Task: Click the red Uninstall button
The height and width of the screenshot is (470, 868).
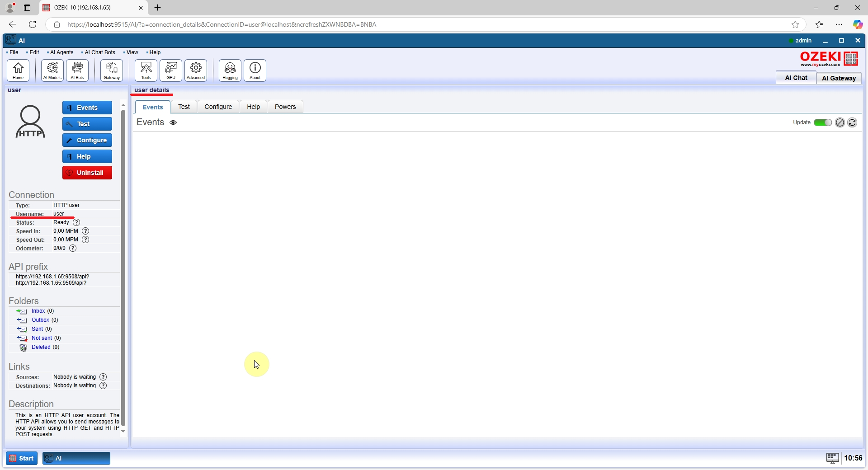Action: click(87, 173)
